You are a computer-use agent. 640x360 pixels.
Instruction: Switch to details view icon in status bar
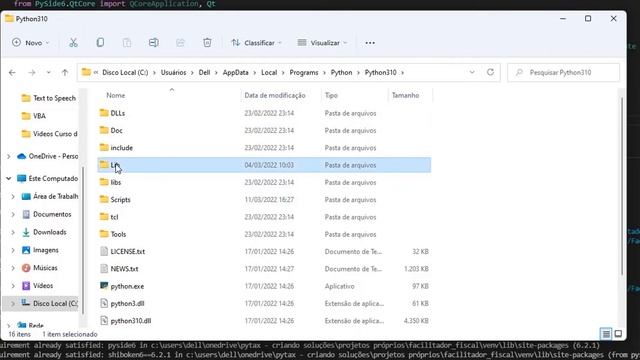(x=606, y=334)
